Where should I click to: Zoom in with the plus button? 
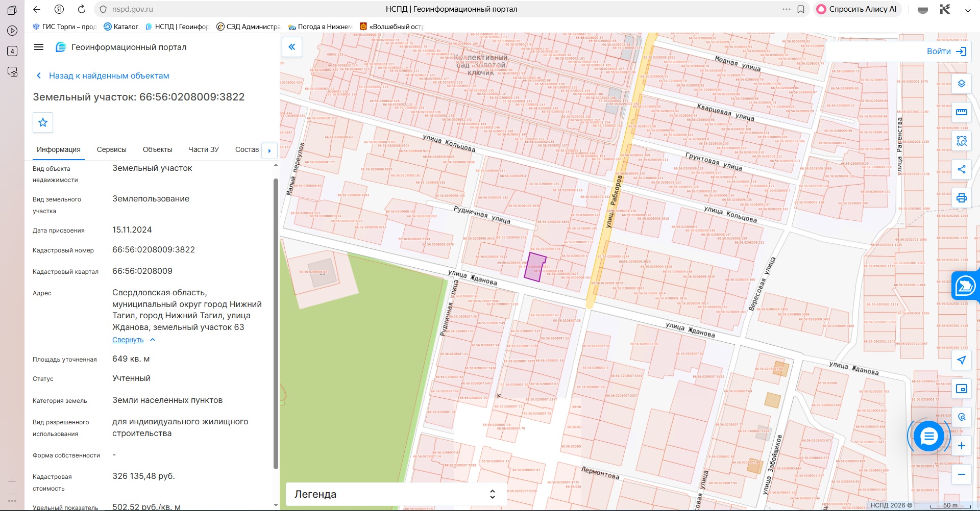pos(961,446)
